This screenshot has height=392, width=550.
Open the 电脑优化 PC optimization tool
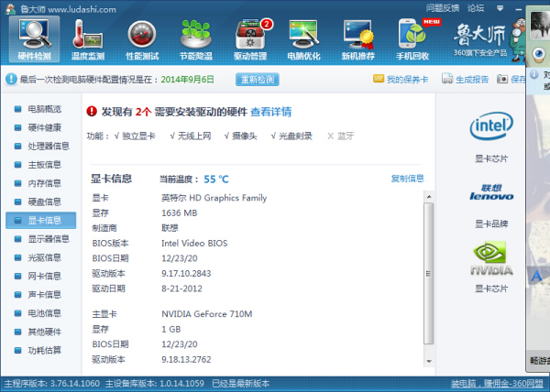[x=303, y=39]
